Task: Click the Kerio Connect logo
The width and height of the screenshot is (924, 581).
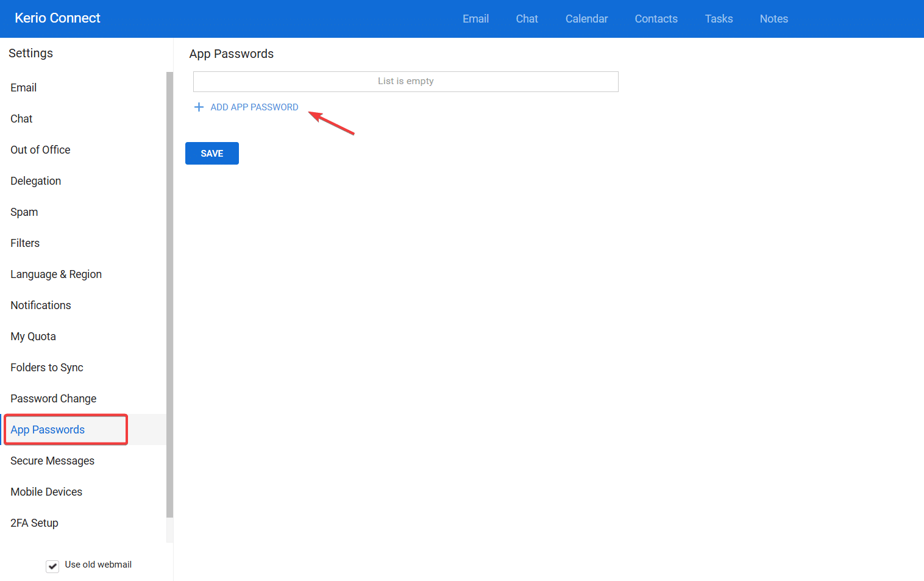Action: [57, 18]
